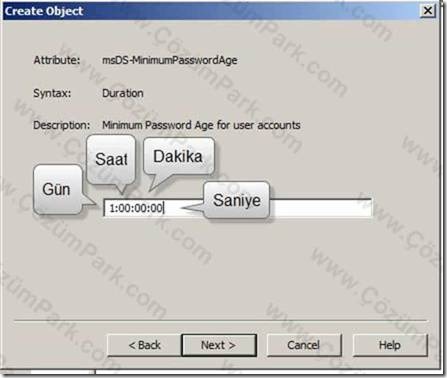Click the Next > button
The height and width of the screenshot is (378, 447).
click(219, 345)
